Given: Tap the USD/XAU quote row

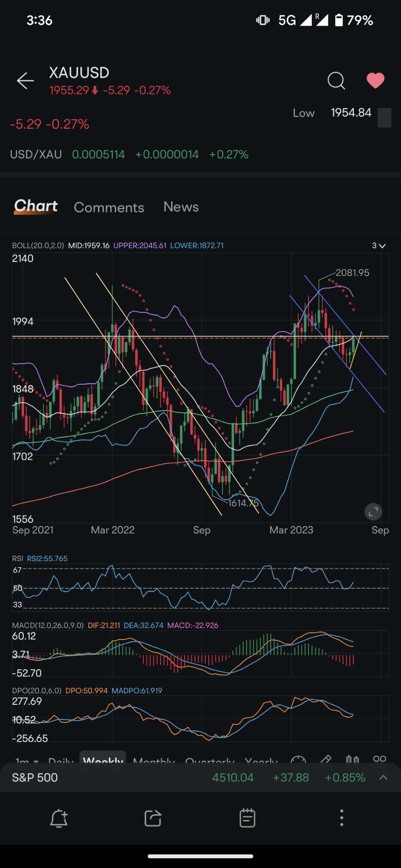Looking at the screenshot, I should 129,154.
